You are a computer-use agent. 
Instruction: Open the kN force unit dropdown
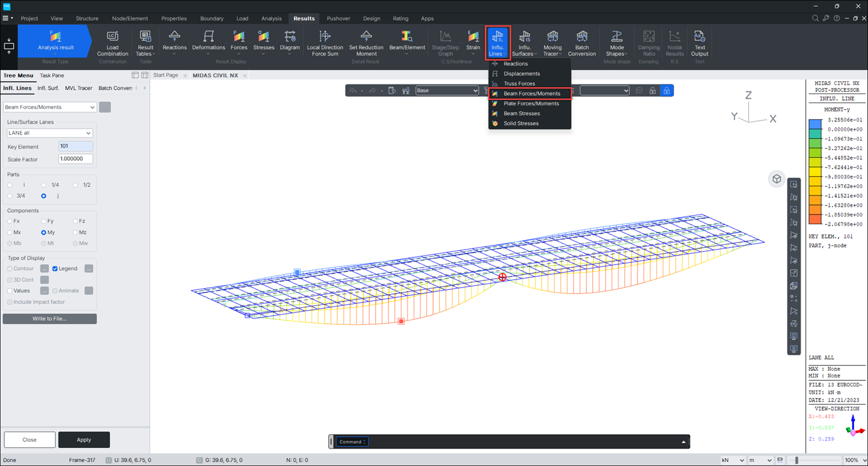(x=732, y=460)
